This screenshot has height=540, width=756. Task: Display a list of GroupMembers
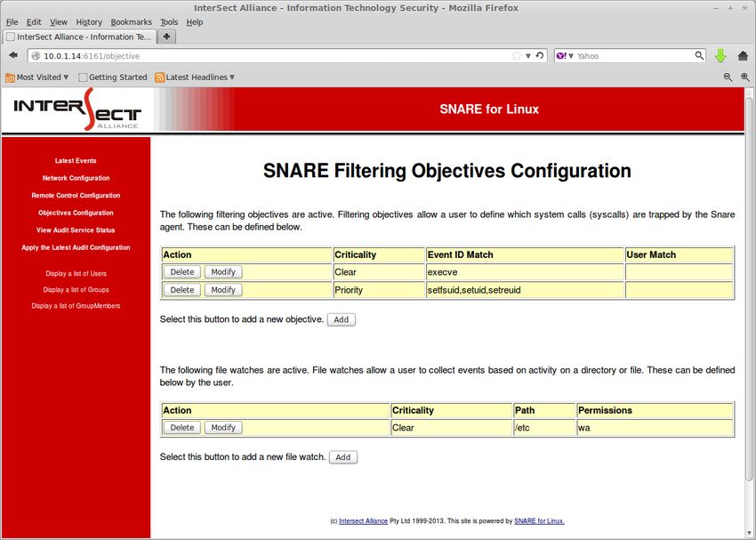point(76,306)
